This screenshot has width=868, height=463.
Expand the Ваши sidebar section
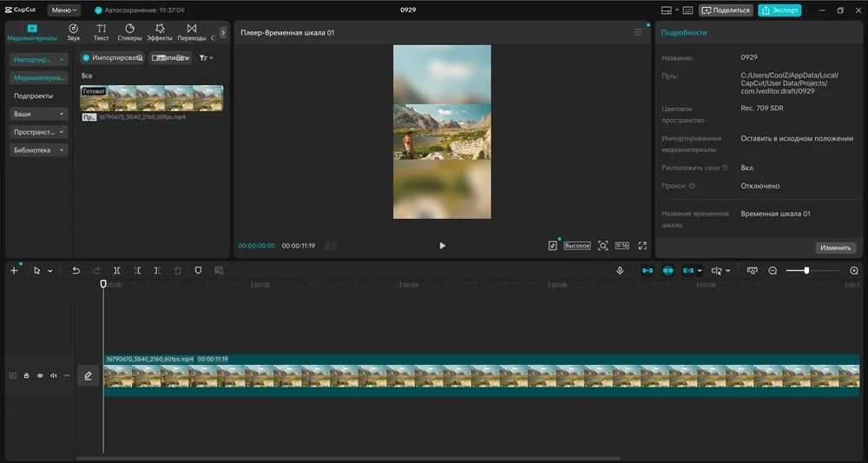(38, 114)
